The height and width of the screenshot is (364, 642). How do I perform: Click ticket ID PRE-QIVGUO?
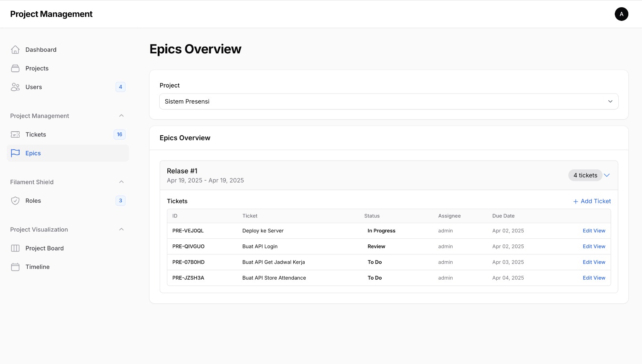[x=189, y=246]
